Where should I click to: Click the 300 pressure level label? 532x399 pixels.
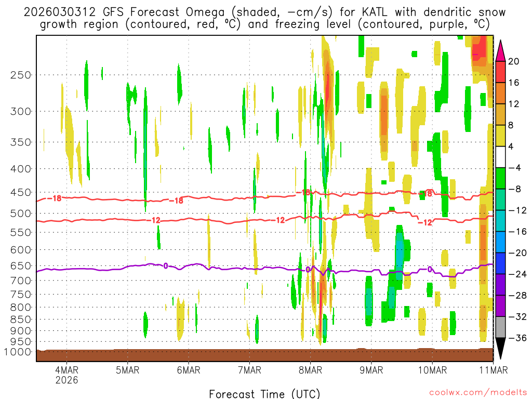pos(21,111)
